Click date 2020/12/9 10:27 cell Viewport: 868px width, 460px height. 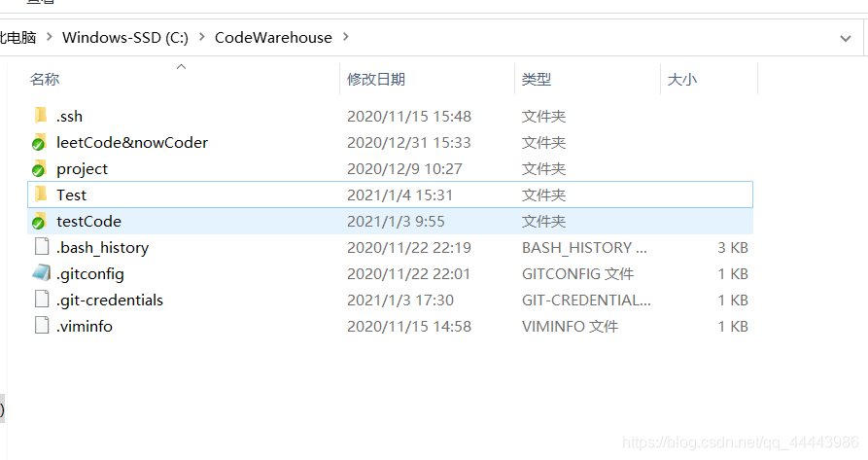[404, 169]
